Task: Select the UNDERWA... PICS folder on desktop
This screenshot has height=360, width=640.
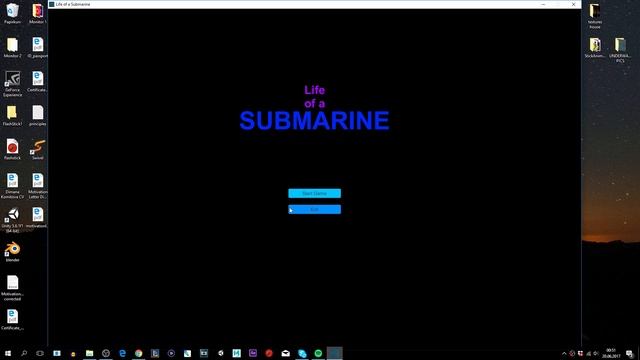Action: point(620,50)
